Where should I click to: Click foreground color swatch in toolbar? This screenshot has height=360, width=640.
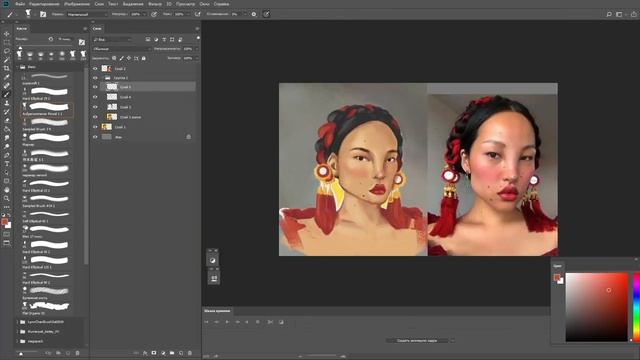[4, 222]
